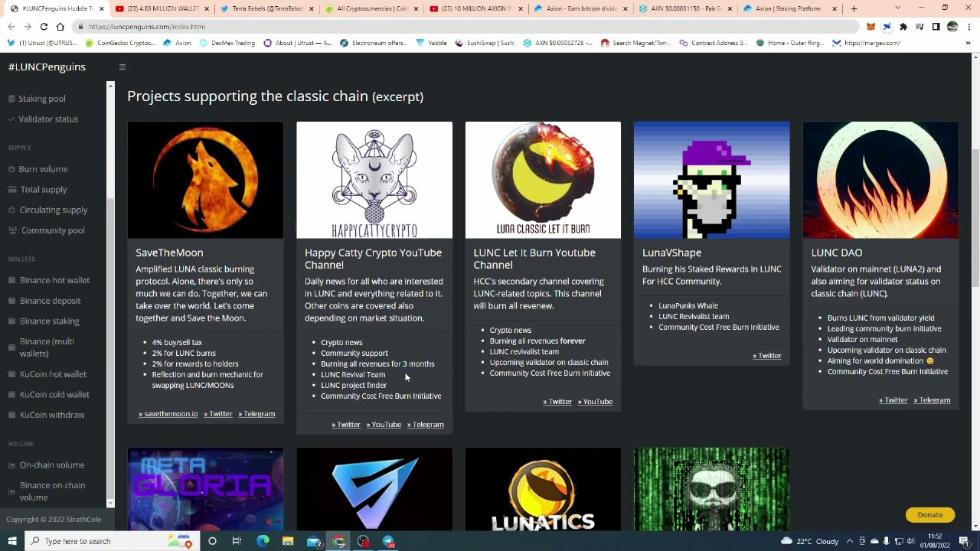
Task: Open Binance staking page
Action: [49, 321]
